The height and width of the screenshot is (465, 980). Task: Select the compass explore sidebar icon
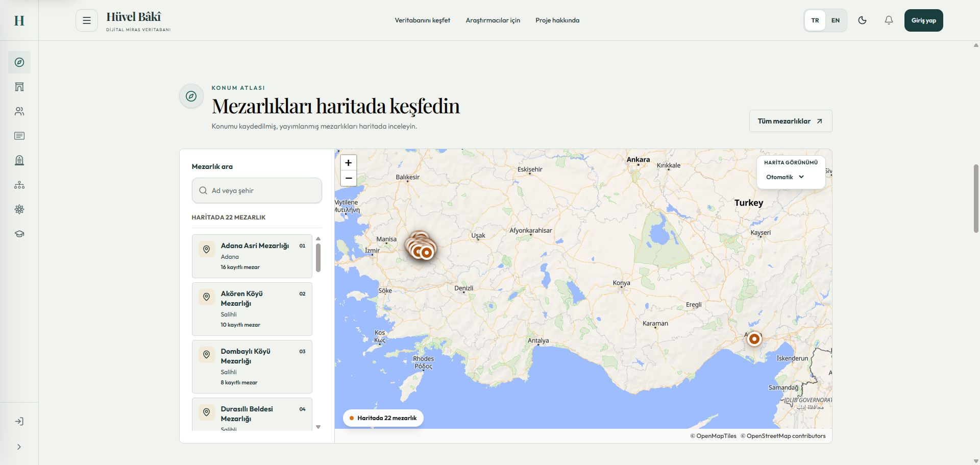19,62
